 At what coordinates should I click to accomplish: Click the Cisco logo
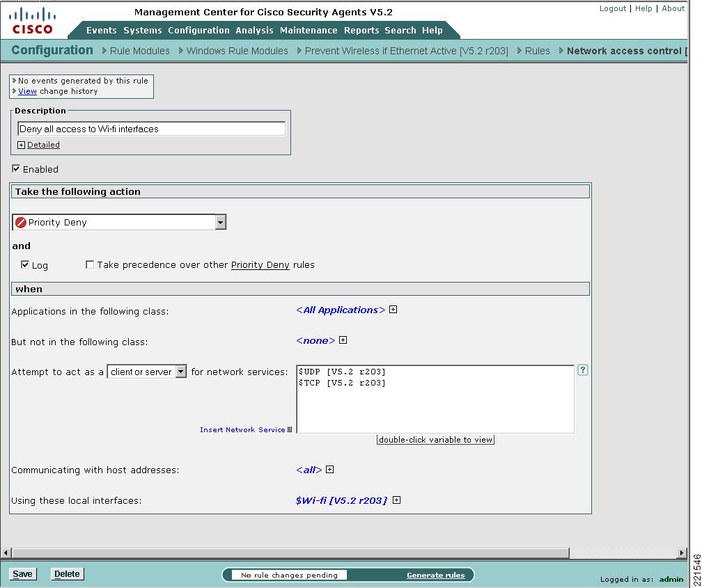[x=32, y=21]
